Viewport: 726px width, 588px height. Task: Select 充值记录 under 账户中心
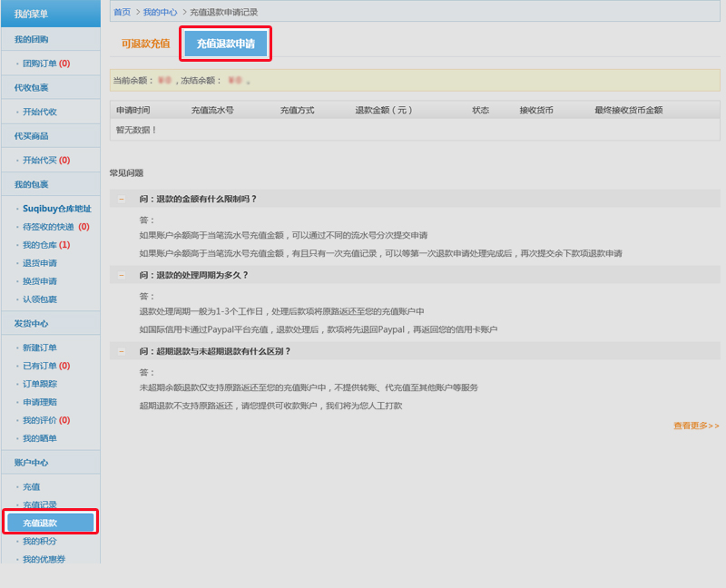(40, 505)
